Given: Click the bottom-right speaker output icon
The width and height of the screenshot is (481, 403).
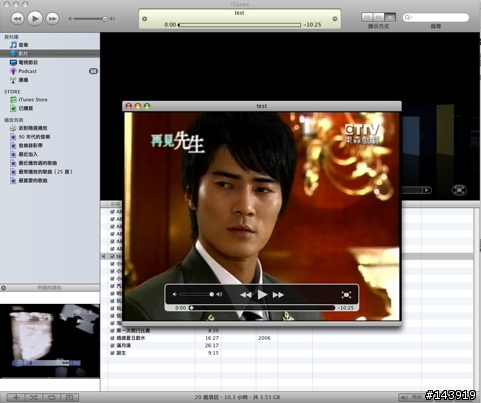Looking at the screenshot, I should 404,397.
